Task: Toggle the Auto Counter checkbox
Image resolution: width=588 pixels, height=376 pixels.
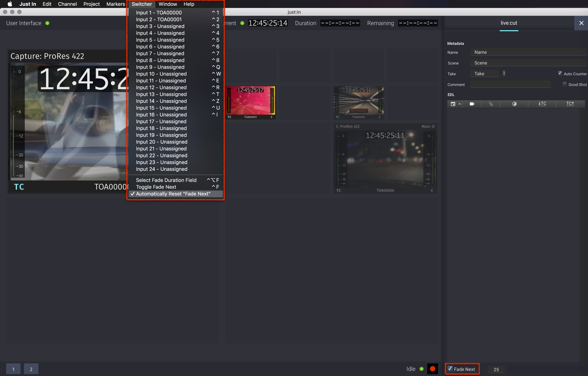Action: pos(560,73)
